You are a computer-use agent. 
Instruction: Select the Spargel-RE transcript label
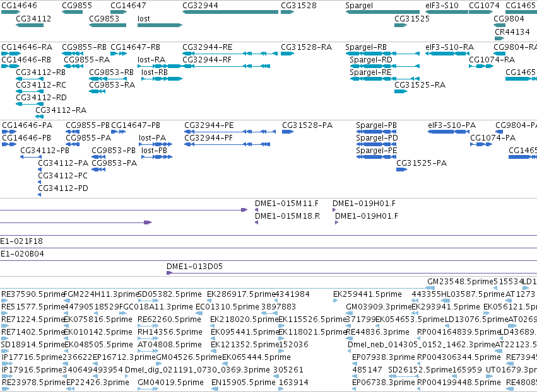pyautogui.click(x=370, y=72)
